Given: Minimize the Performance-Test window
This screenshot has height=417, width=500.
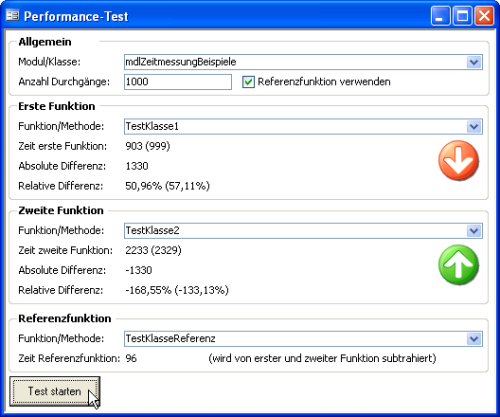Looking at the screenshot, I should click(440, 16).
